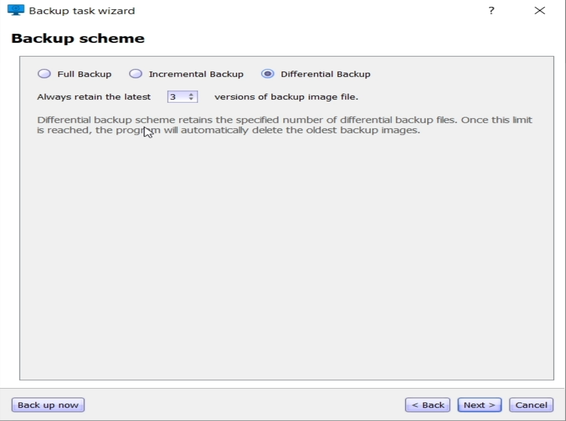The image size is (566, 421).
Task: Click the Differential backup scheme description text
Action: click(284, 125)
